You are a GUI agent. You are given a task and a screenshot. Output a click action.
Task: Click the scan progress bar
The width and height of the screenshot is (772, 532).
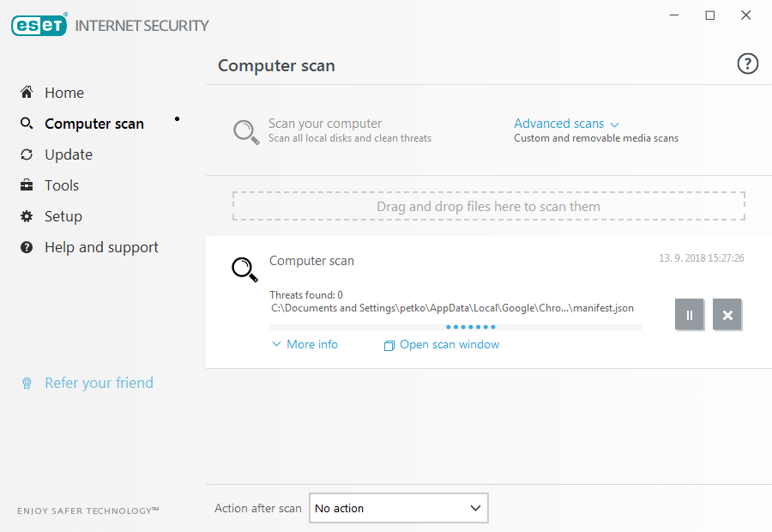click(x=455, y=327)
